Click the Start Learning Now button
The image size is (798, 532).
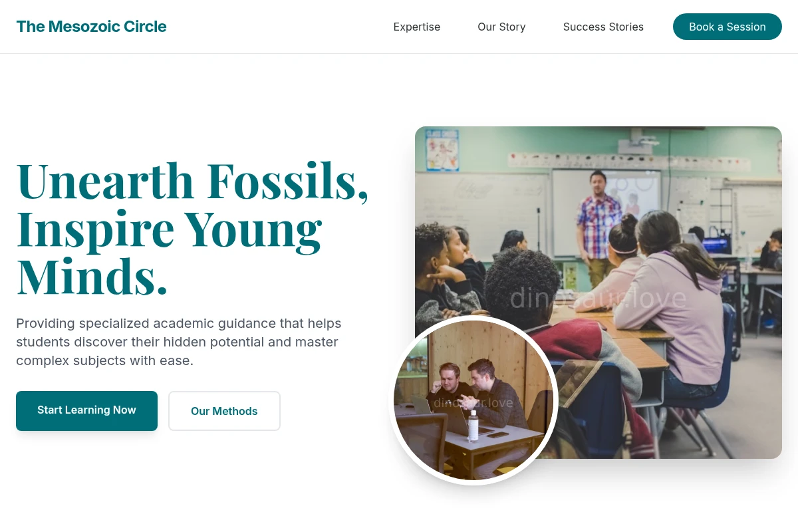click(86, 410)
